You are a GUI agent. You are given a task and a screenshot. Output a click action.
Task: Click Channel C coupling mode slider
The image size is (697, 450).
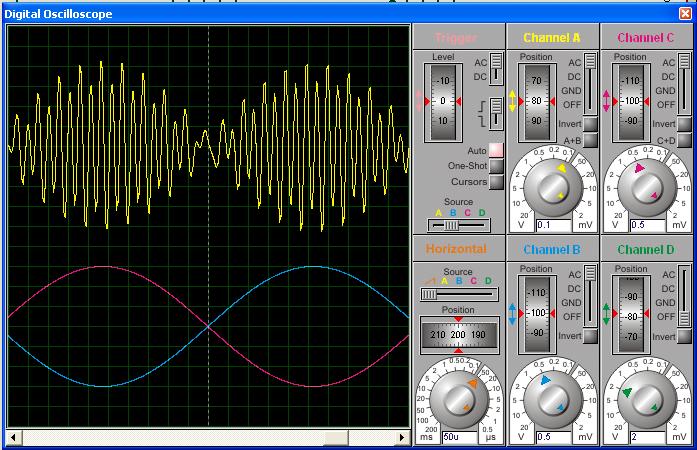685,84
